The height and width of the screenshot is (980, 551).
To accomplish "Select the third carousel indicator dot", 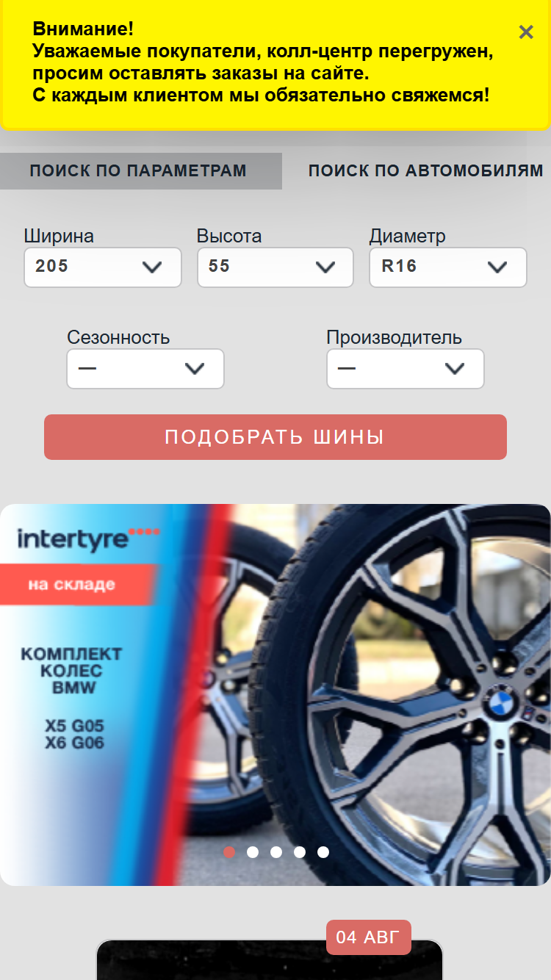I will pos(276,852).
